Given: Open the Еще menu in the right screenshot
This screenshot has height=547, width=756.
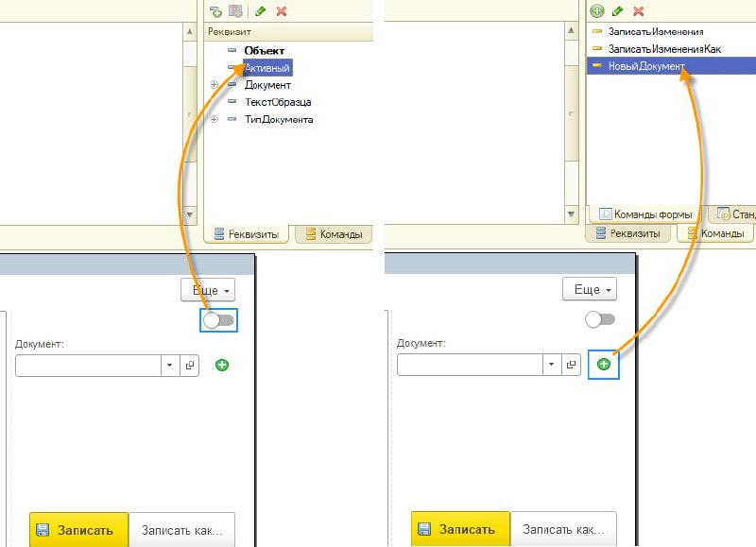Looking at the screenshot, I should coord(589,289).
